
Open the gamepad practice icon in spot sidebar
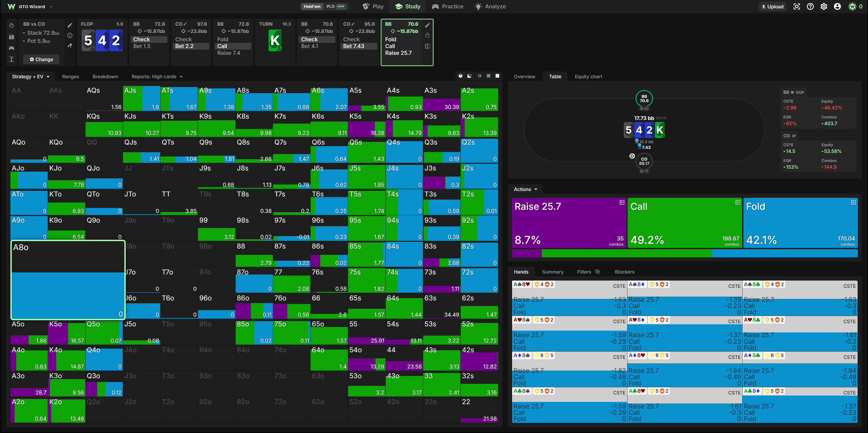[12, 48]
